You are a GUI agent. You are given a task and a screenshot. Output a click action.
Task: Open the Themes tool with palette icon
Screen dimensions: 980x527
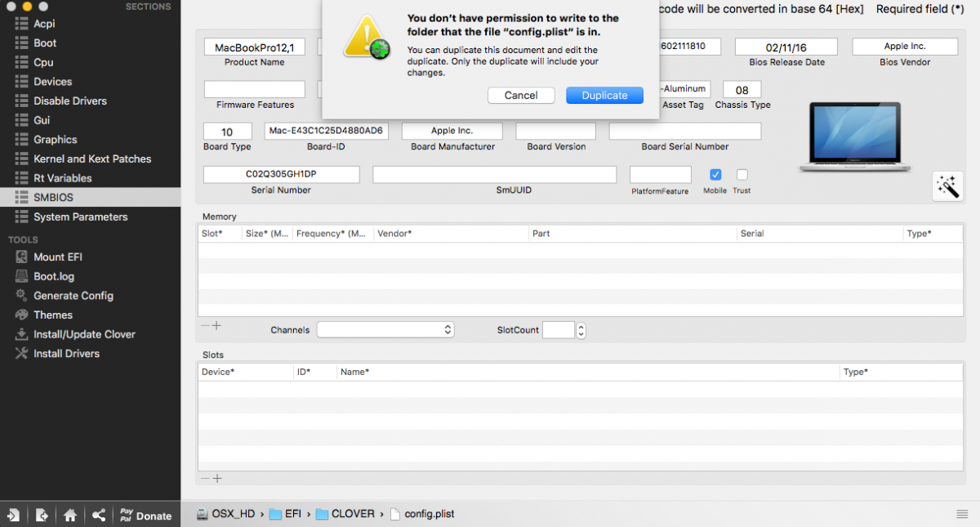(x=52, y=315)
